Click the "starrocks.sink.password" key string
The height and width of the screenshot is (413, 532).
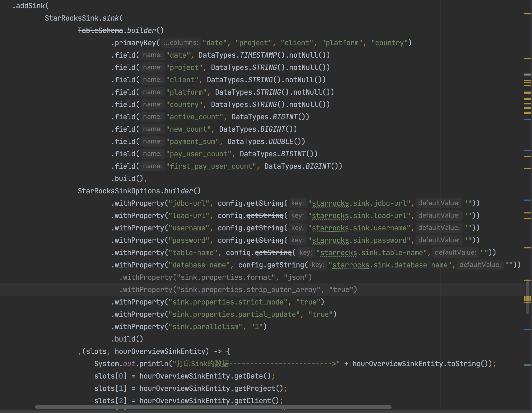pos(359,240)
